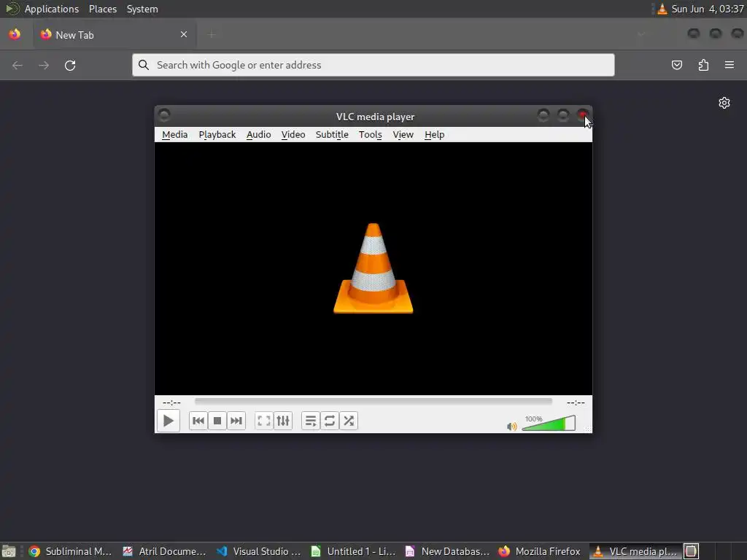Viewport: 747px width, 560px height.
Task: Select VLC media player taskbar entry
Action: (635, 551)
